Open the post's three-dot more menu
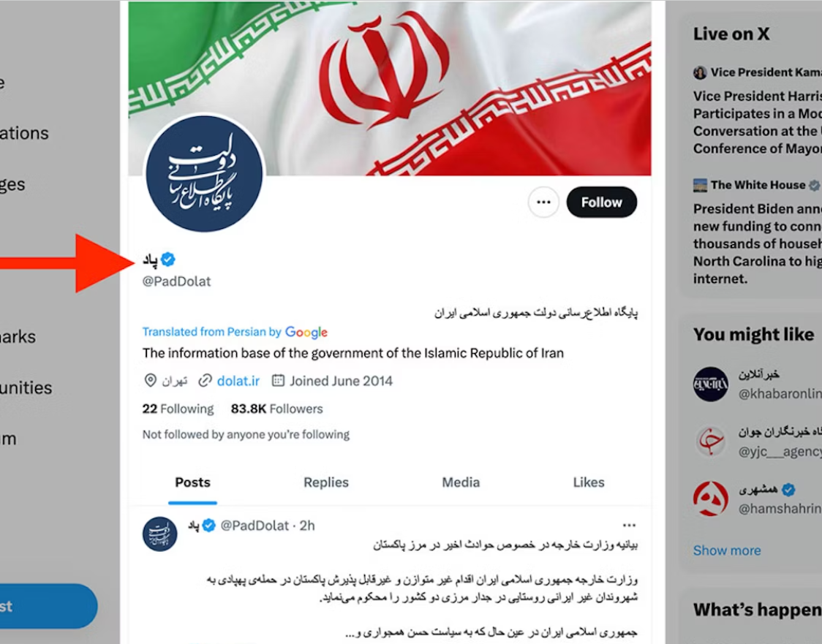 coord(629,525)
